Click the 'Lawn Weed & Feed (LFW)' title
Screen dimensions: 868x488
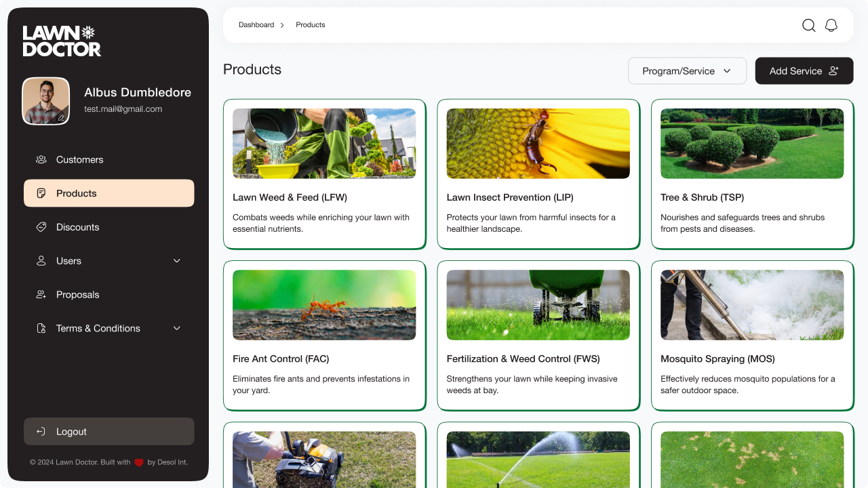[290, 198]
